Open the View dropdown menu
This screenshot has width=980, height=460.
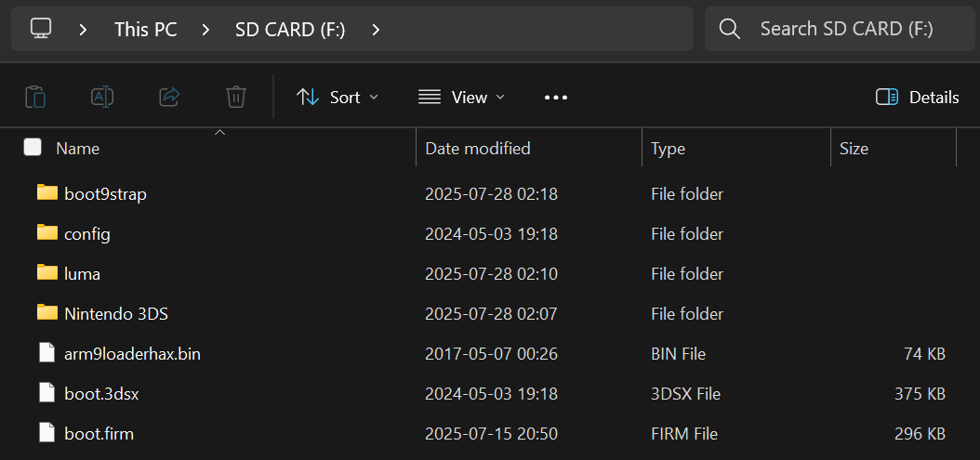(461, 97)
